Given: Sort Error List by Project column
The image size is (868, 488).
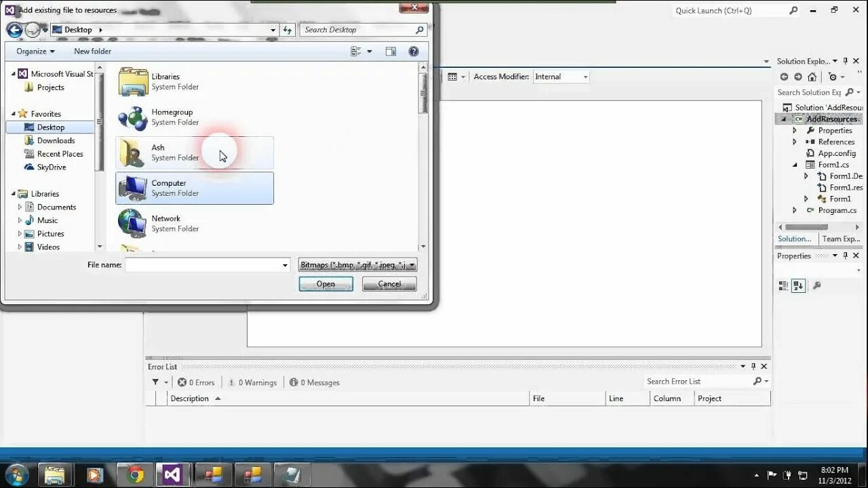Looking at the screenshot, I should pyautogui.click(x=733, y=399).
